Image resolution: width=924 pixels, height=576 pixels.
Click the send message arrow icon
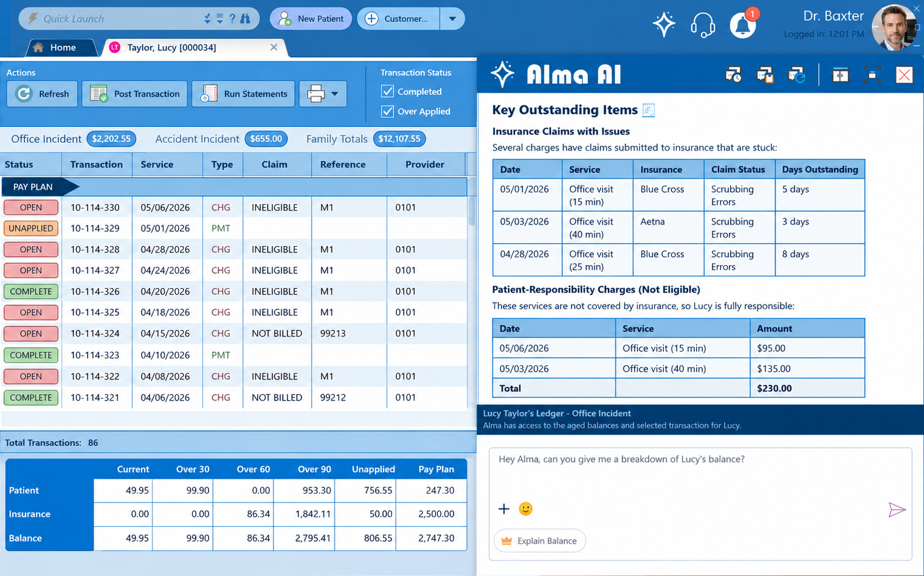pyautogui.click(x=897, y=510)
